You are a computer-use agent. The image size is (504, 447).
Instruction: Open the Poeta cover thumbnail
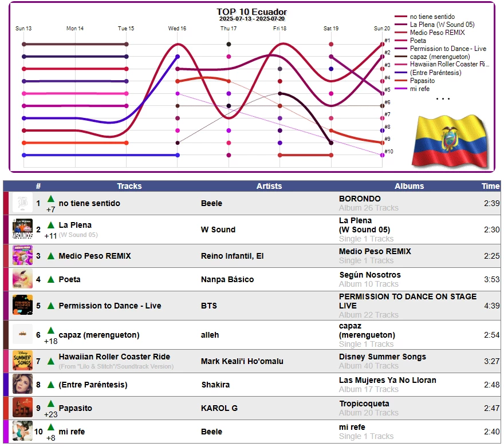(x=22, y=279)
